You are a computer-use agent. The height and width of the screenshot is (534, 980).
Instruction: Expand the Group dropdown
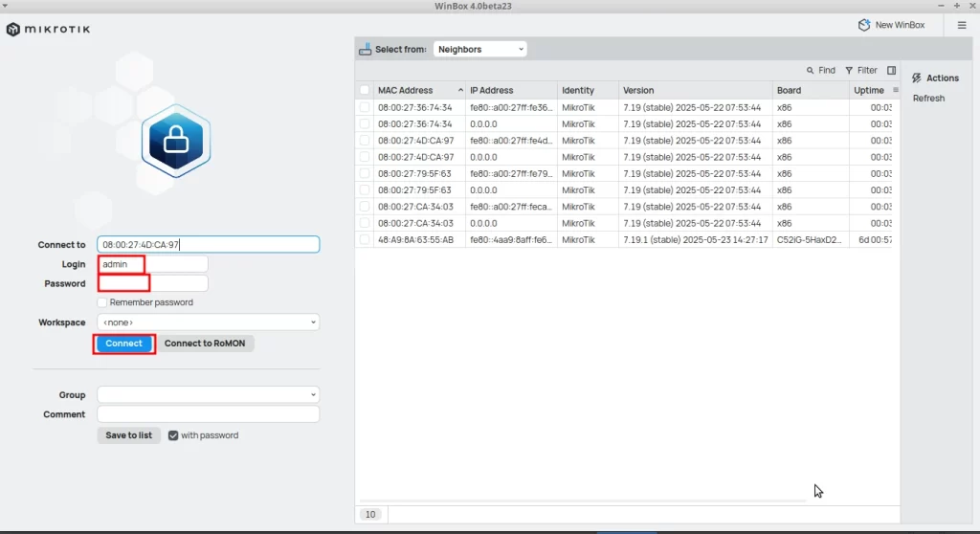[x=208, y=394]
